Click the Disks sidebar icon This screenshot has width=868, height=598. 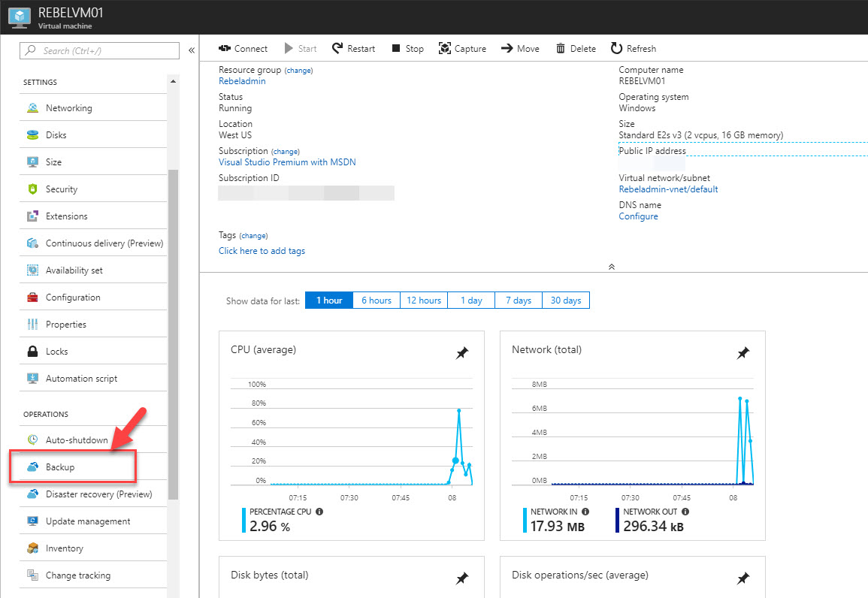coord(32,135)
